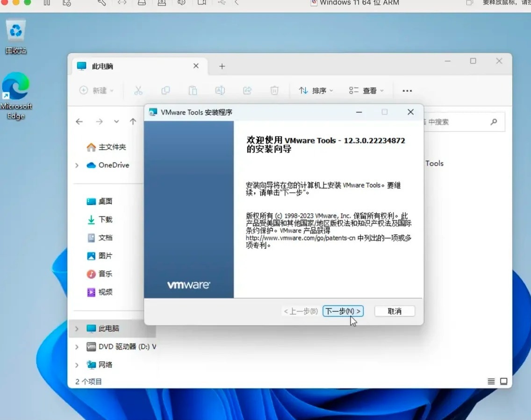Open 视频 (Videos) in the sidebar

pos(99,292)
